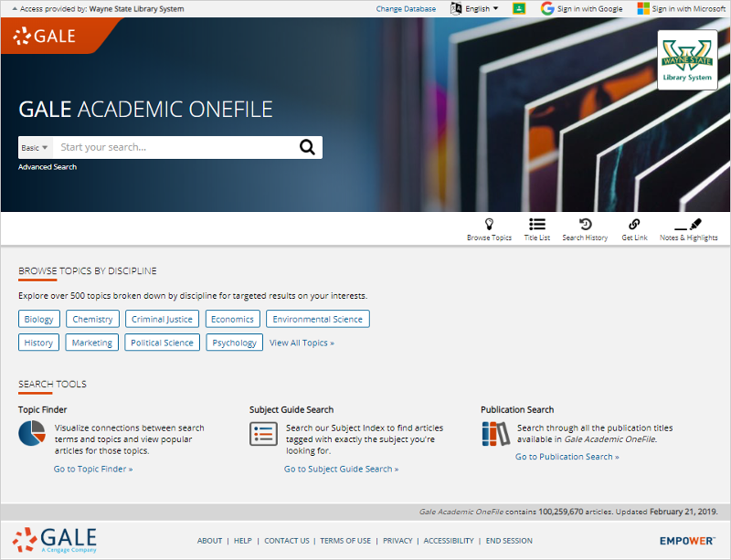Click the magnifying glass search icon
The width and height of the screenshot is (731, 560).
click(x=307, y=147)
